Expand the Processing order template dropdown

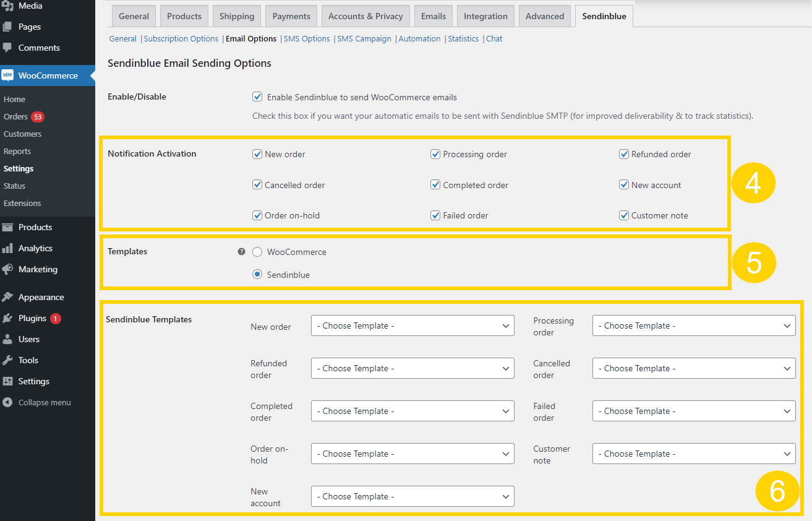point(694,325)
